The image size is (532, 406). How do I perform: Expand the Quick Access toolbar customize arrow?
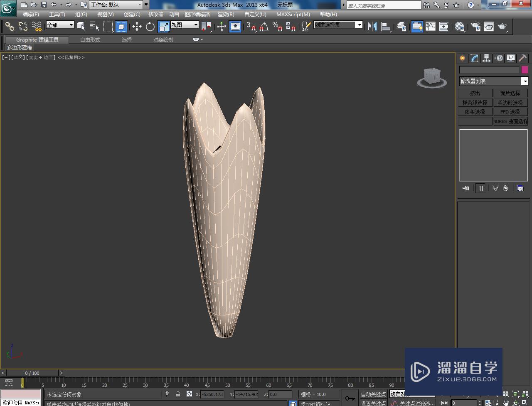[x=146, y=5]
